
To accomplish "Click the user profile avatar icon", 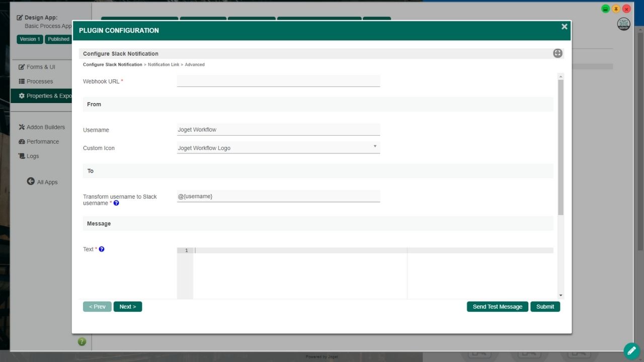I will (x=623, y=24).
